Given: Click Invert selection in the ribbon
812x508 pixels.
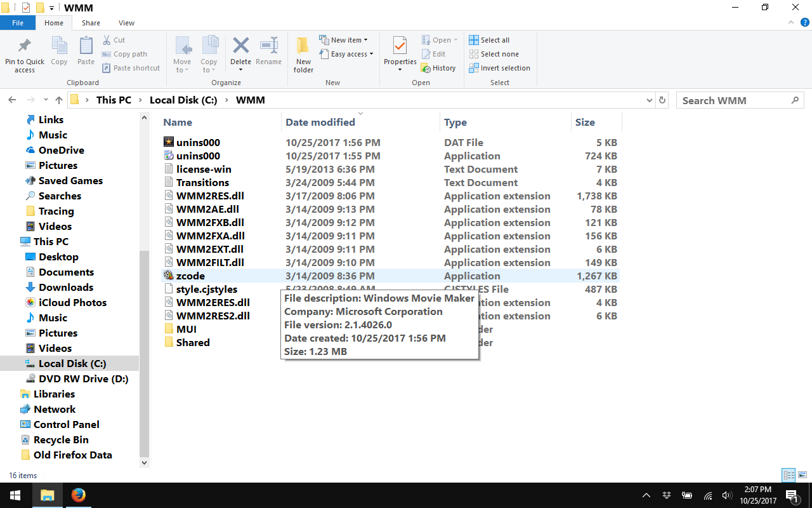Looking at the screenshot, I should pyautogui.click(x=499, y=68).
